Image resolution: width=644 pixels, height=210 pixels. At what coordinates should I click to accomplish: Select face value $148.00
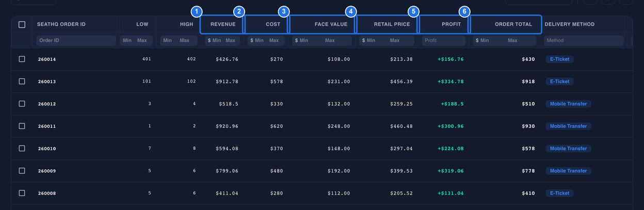click(x=339, y=149)
